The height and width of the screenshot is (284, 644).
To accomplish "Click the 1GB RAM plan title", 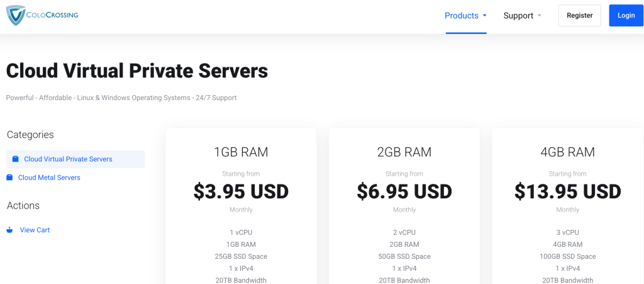I will [x=241, y=152].
